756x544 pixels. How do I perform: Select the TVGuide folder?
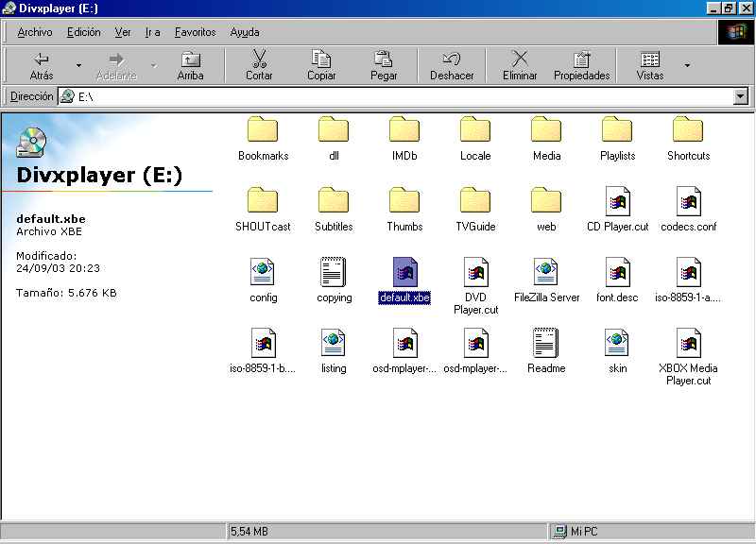coord(475,209)
